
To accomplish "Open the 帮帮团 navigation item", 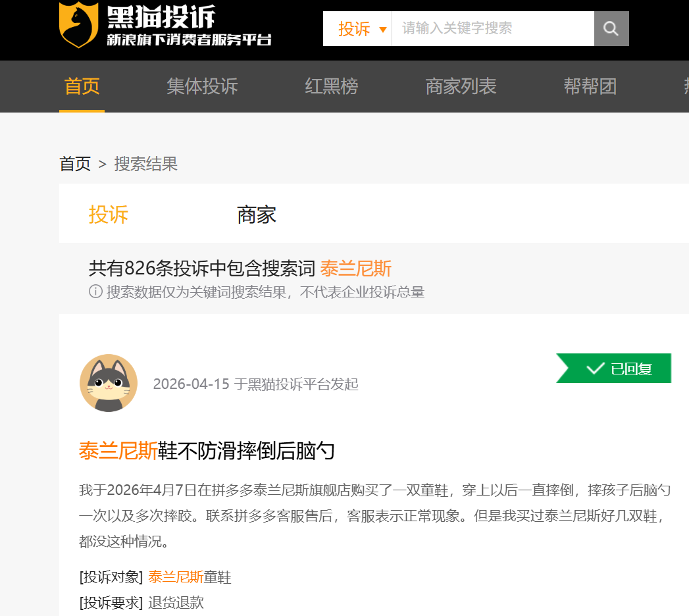I will 590,86.
